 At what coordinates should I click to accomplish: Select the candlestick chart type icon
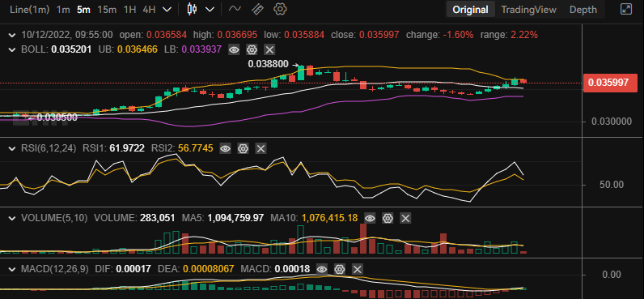click(192, 9)
